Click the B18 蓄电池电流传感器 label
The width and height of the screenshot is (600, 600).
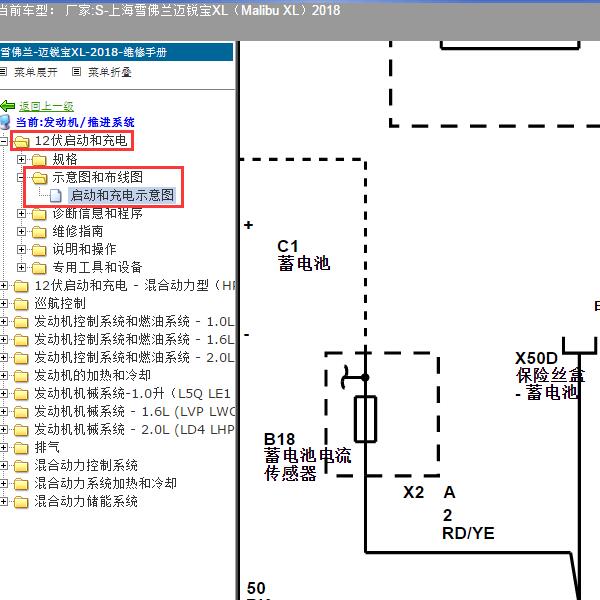[307, 457]
